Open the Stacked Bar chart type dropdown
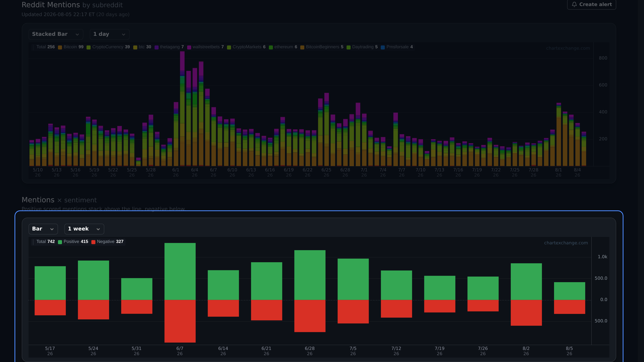Image resolution: width=644 pixels, height=362 pixels. point(56,34)
